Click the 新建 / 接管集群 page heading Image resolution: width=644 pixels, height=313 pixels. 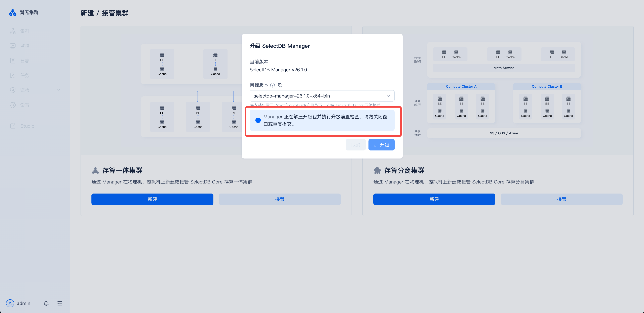(105, 13)
